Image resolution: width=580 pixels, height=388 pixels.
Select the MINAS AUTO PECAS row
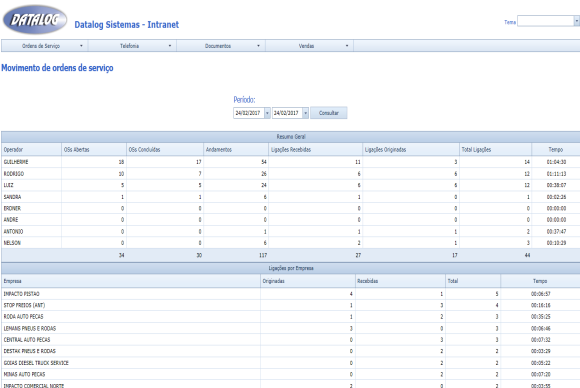(290, 374)
